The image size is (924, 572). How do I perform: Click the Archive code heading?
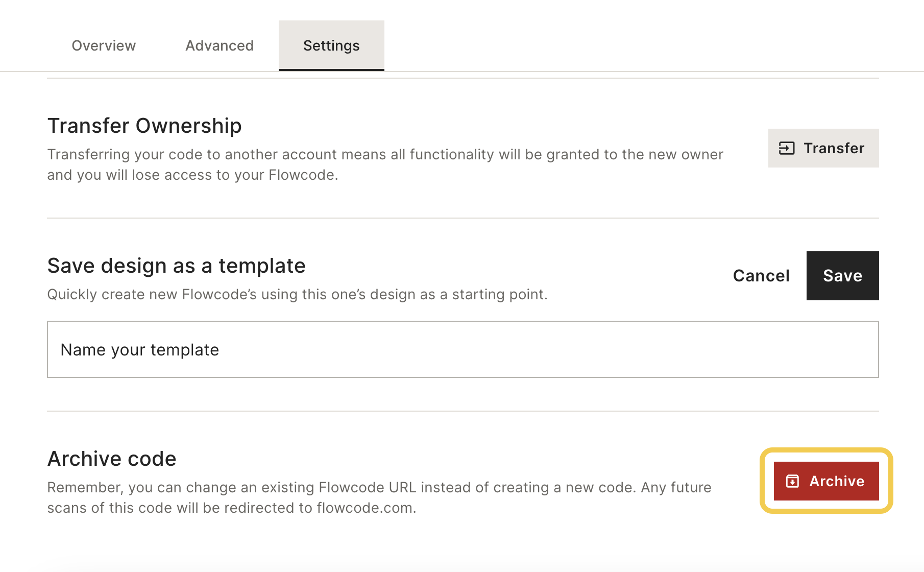(112, 459)
